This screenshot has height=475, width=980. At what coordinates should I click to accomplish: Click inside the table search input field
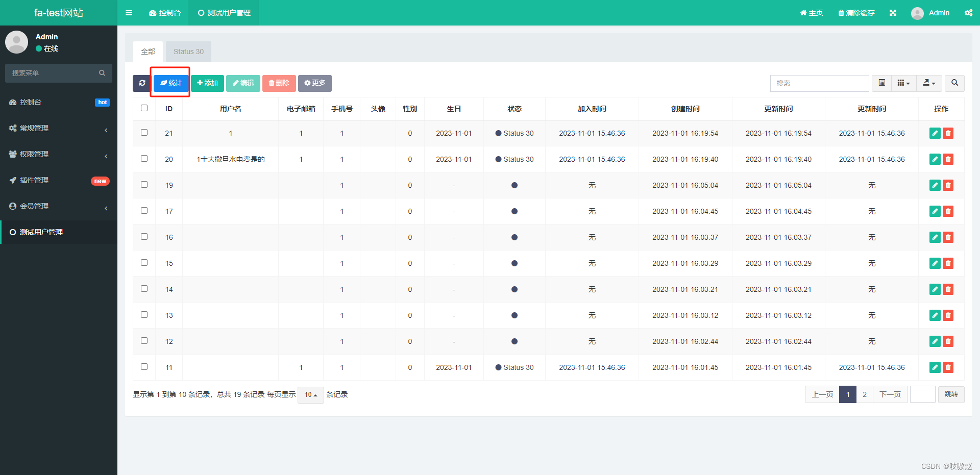819,83
